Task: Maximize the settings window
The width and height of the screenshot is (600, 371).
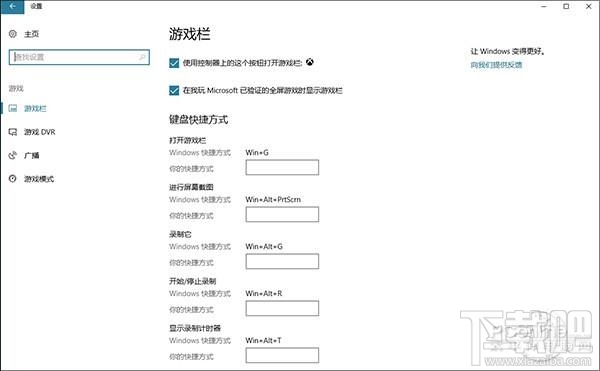Action: (566, 7)
